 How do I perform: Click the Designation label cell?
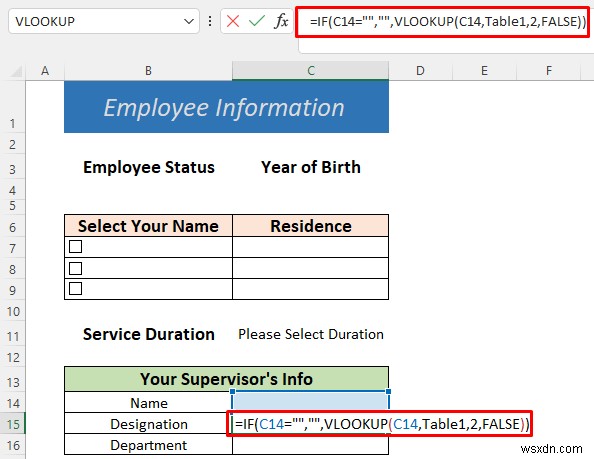tap(148, 424)
